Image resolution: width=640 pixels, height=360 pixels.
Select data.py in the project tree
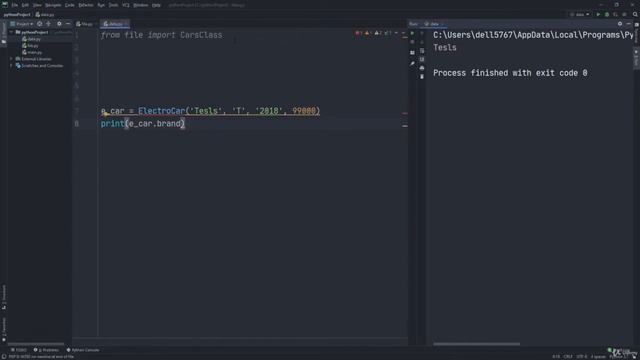(x=32, y=39)
